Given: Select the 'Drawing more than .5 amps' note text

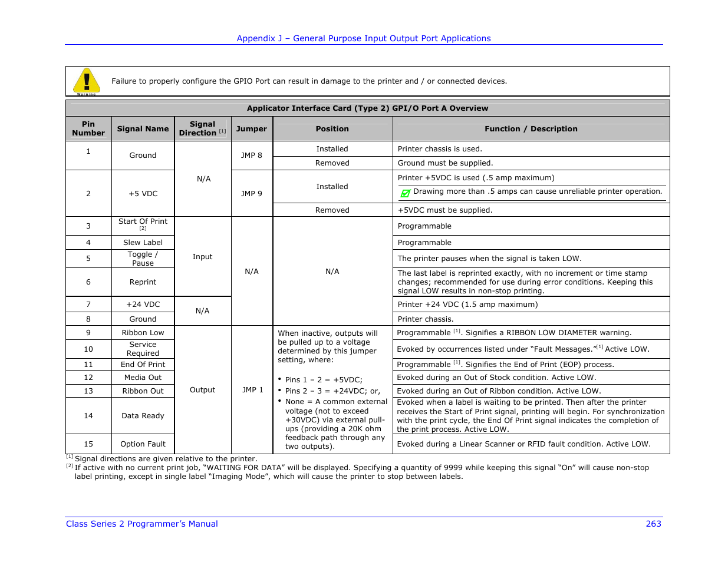Looking at the screenshot, I should pyautogui.click(x=538, y=191).
